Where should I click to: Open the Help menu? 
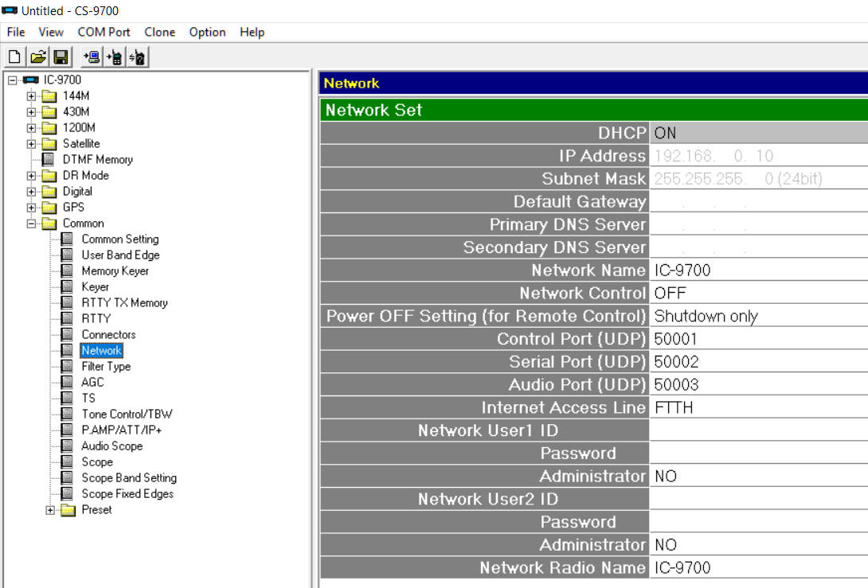252,32
